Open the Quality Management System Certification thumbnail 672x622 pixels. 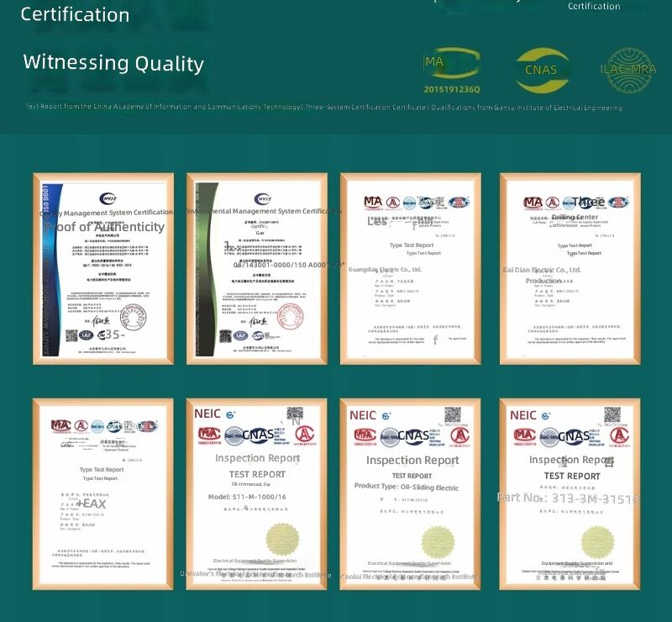click(x=103, y=269)
